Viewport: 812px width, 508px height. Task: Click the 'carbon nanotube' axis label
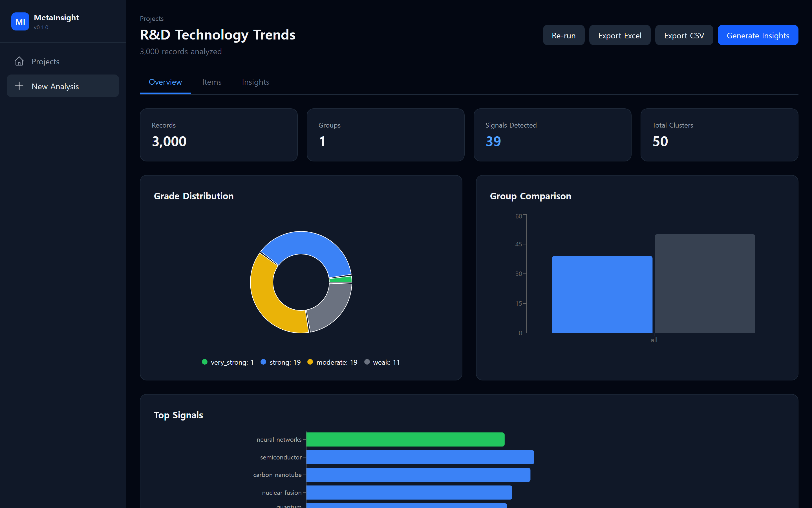(x=277, y=475)
